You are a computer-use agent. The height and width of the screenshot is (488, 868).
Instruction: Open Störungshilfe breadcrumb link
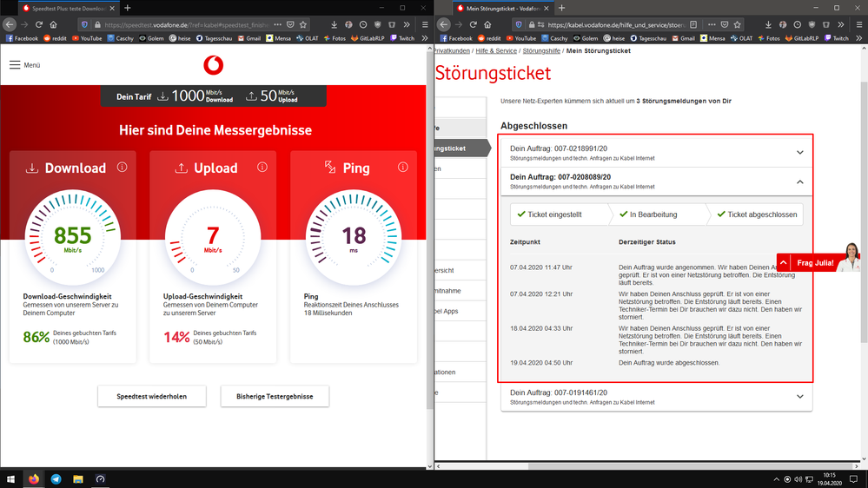[541, 51]
